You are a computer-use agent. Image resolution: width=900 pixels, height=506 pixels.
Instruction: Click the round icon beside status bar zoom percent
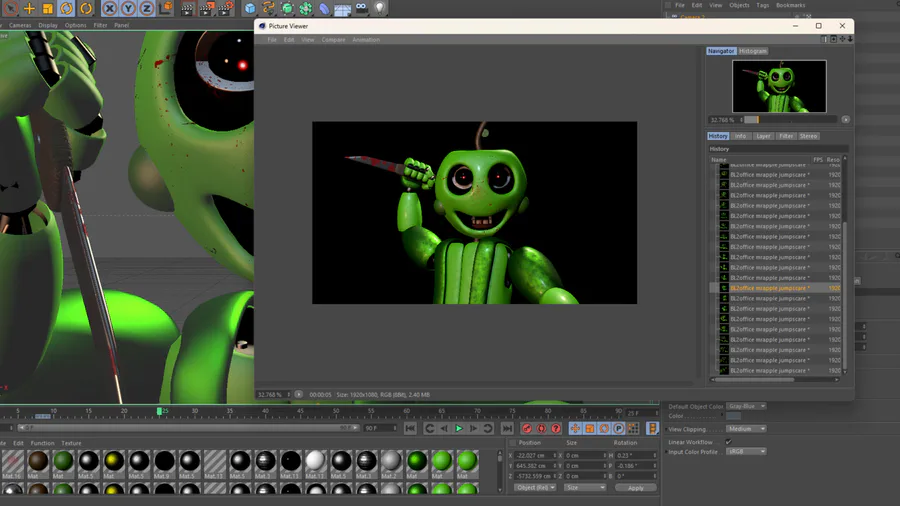tap(298, 394)
